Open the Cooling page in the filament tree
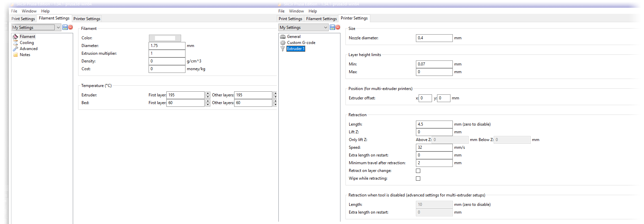Screen dimensions: 644x224 coord(26,43)
